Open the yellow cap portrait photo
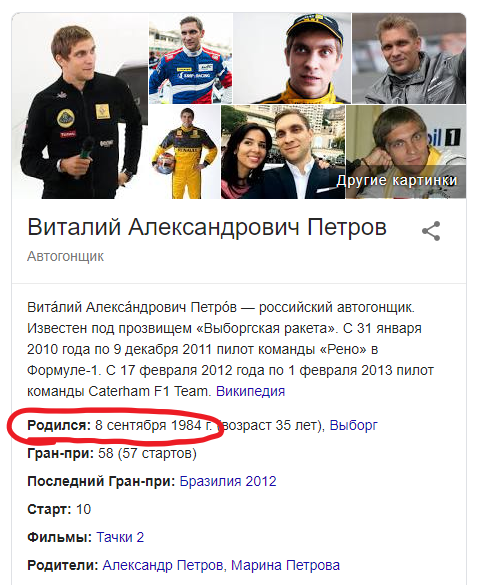Viewport: 495px width, 585px height. tap(292, 59)
